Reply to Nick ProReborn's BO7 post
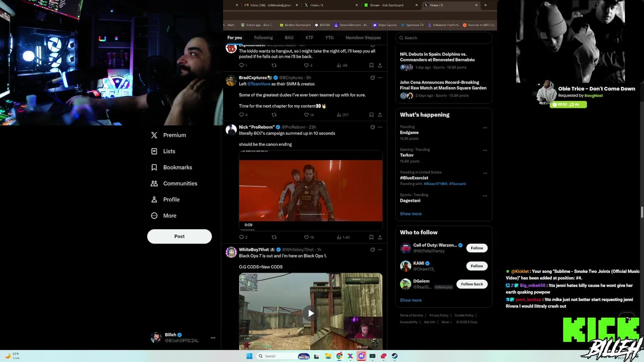This screenshot has height=362, width=644. (x=242, y=237)
